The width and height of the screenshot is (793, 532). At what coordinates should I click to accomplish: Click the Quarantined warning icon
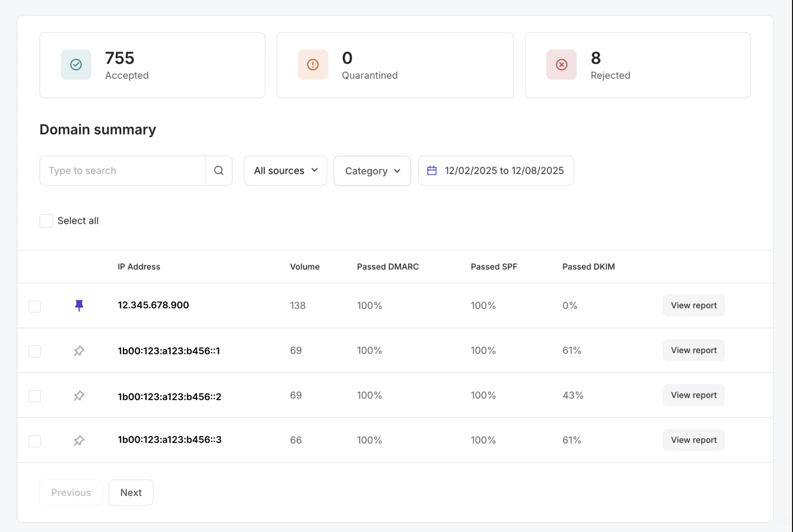click(x=313, y=64)
